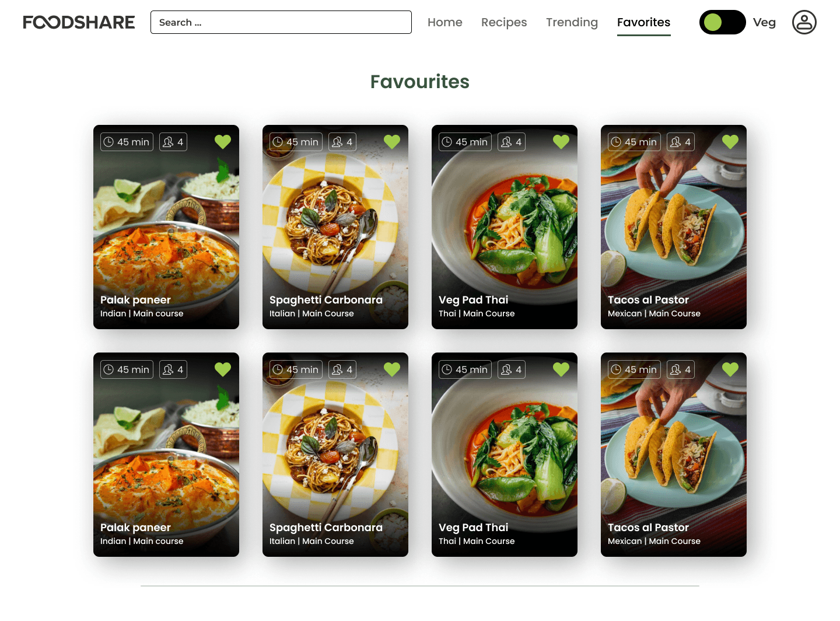Unfavorite first-row Palak paneer heart
The width and height of the screenshot is (840, 621).
(223, 142)
